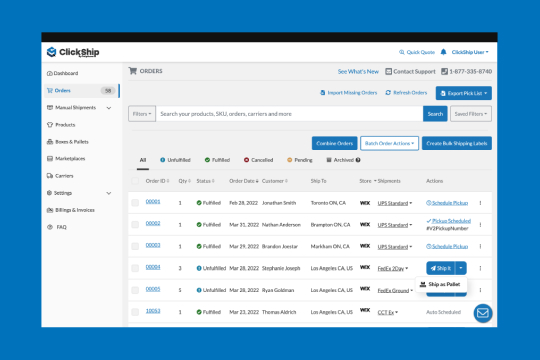The height and width of the screenshot is (360, 540).
Task: Switch to the All orders tab
Action: pyautogui.click(x=143, y=160)
